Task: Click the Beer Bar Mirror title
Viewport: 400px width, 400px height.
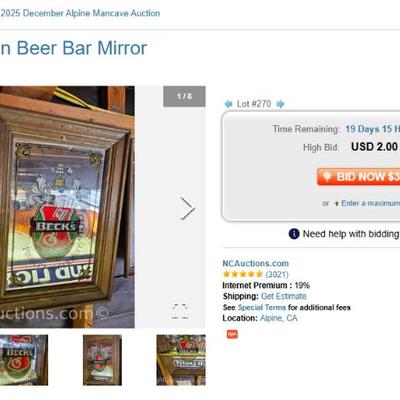Action: click(73, 48)
